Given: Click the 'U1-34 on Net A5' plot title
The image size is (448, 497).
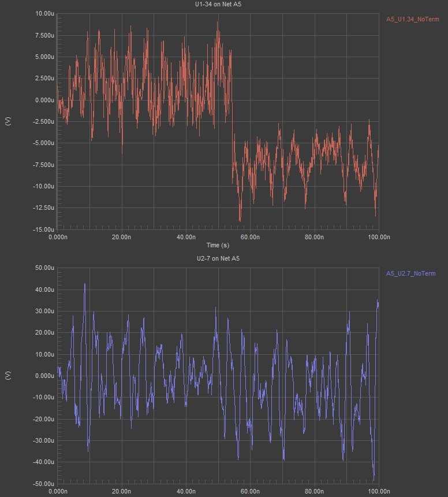Looking at the screenshot, I should point(218,5).
